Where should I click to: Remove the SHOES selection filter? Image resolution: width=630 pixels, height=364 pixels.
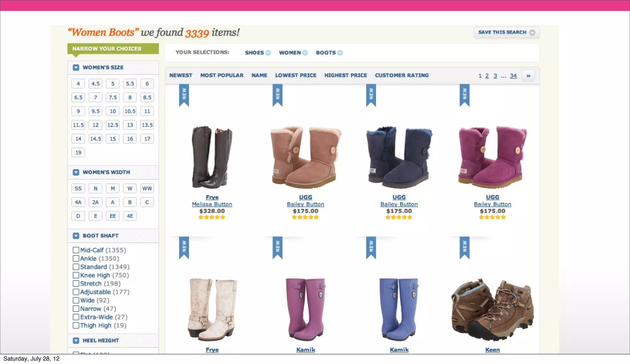pos(268,53)
